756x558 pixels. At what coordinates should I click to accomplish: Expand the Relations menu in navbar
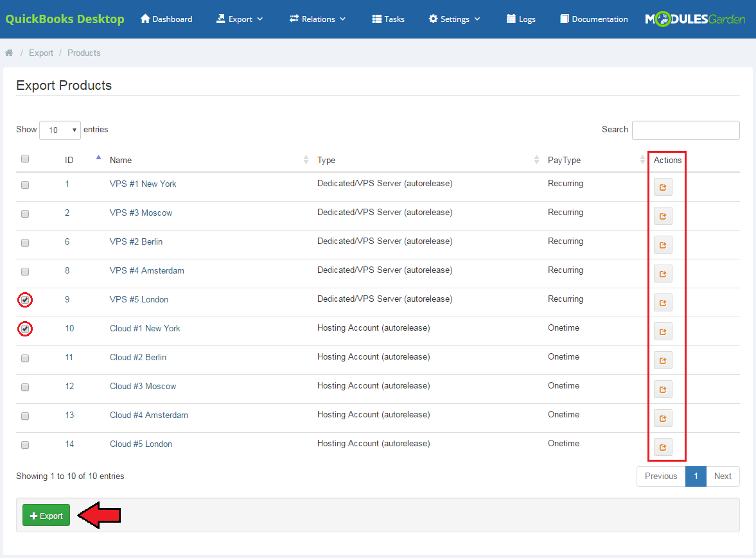click(318, 19)
